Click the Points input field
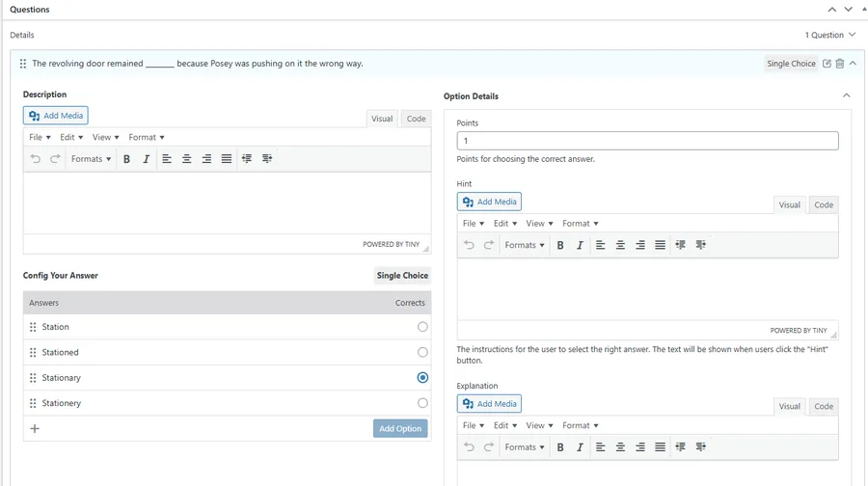 (647, 141)
